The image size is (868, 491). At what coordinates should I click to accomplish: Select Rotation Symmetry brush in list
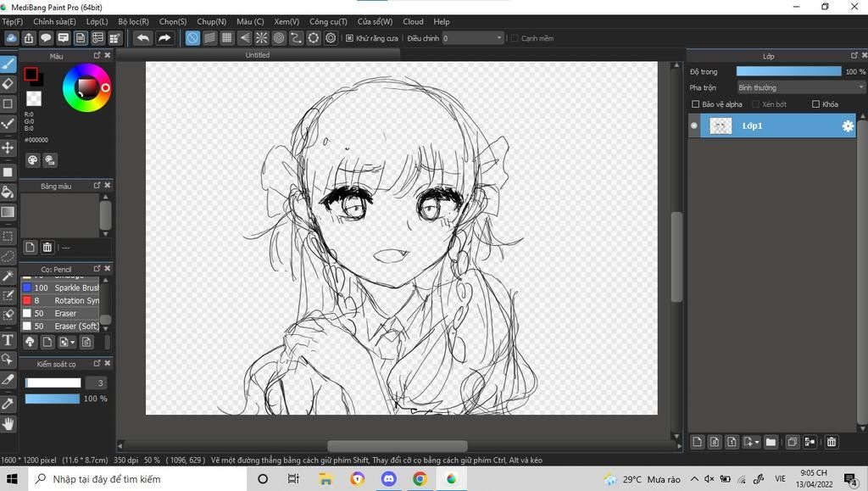[x=60, y=300]
